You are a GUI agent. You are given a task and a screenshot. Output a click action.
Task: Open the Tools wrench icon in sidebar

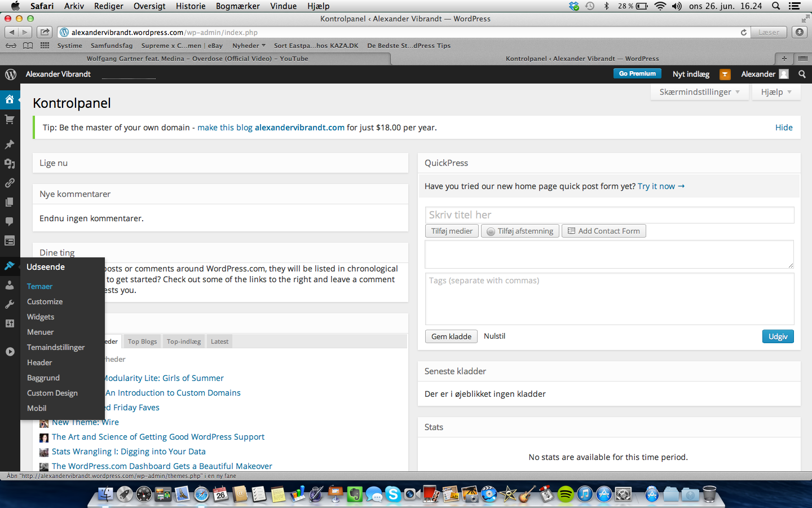[10, 304]
